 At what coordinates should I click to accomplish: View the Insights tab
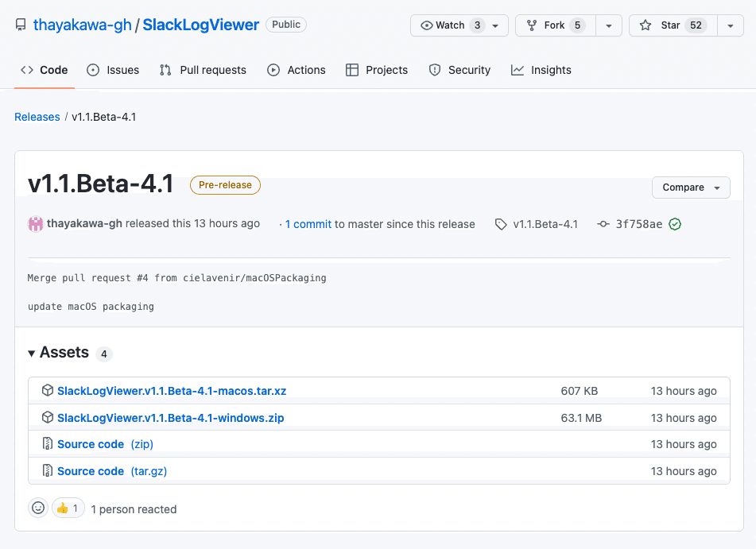(541, 70)
